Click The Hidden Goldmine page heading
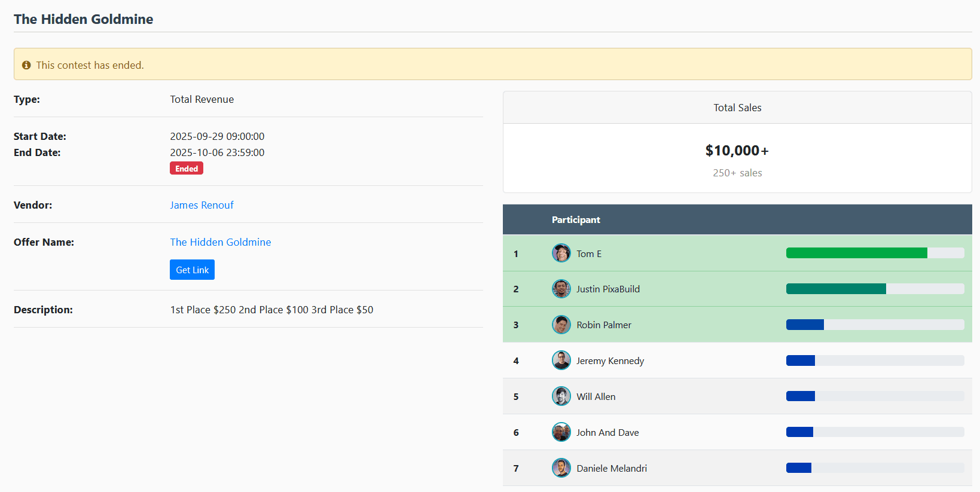Screen dimensions: 980x492 pos(84,19)
